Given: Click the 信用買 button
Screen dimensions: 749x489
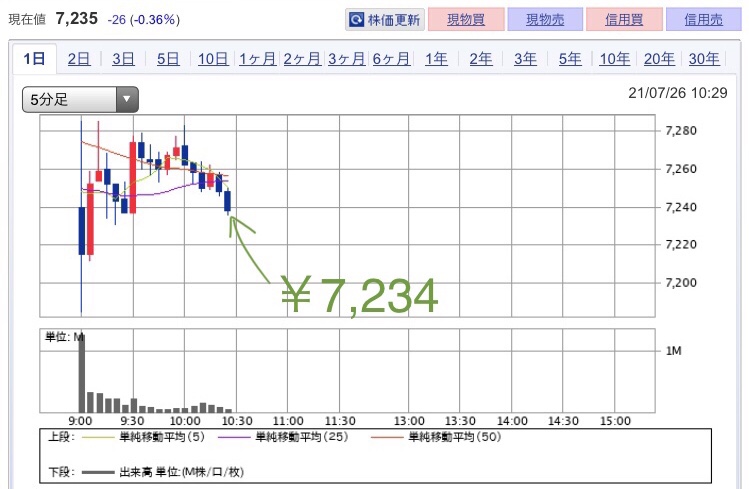Looking at the screenshot, I should pos(624,20).
